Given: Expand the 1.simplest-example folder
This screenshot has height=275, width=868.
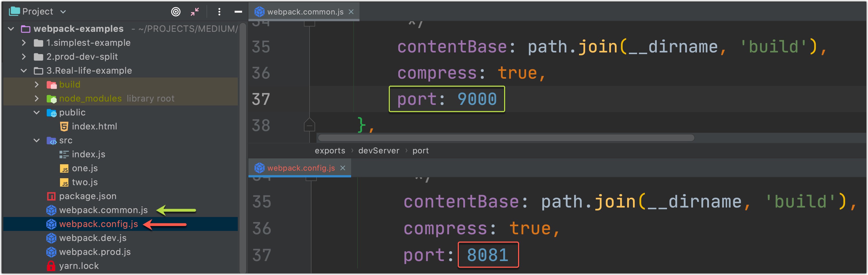Looking at the screenshot, I should pyautogui.click(x=24, y=43).
